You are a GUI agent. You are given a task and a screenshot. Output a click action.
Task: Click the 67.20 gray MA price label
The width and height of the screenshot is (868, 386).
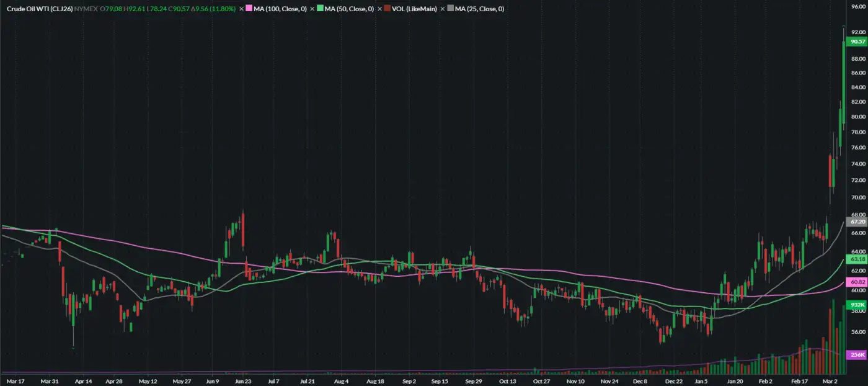point(858,222)
